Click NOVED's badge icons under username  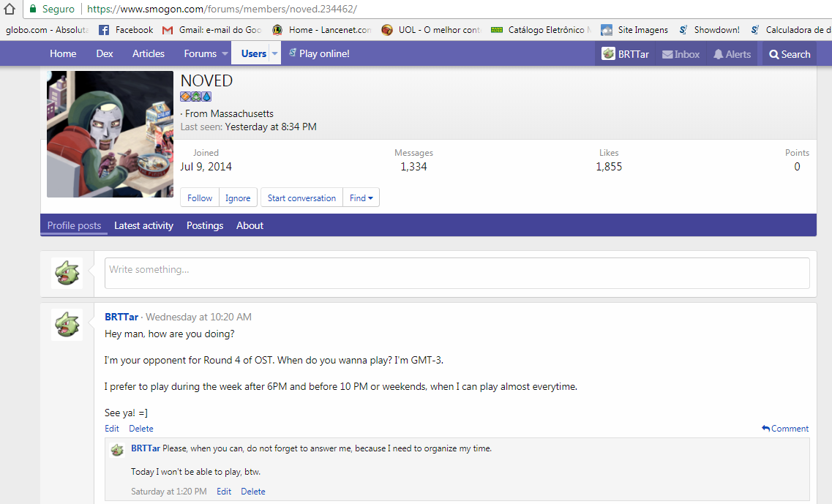point(195,97)
